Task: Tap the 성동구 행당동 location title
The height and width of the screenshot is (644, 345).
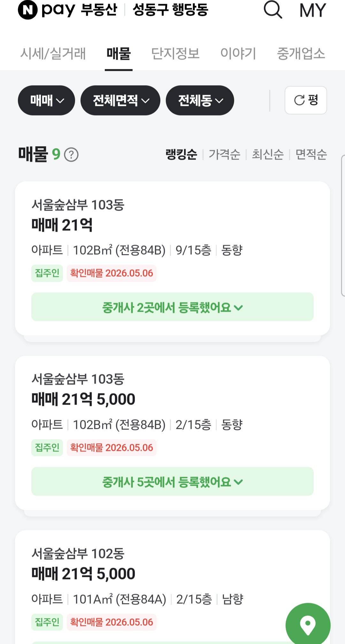Action: (x=171, y=10)
